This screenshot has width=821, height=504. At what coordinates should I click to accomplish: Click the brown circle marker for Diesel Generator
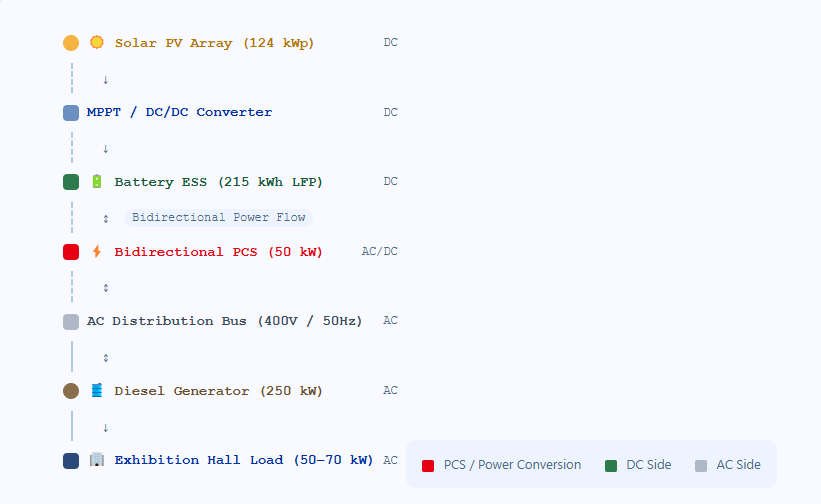coord(71,391)
